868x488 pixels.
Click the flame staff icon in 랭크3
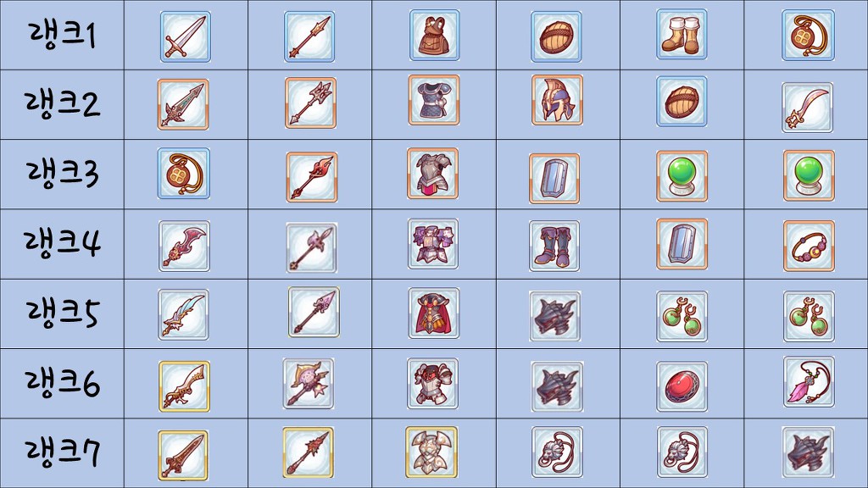coord(312,176)
